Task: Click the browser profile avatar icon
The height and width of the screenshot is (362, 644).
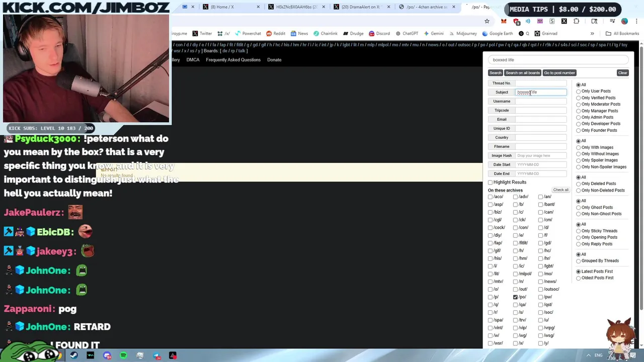Action: [x=624, y=21]
